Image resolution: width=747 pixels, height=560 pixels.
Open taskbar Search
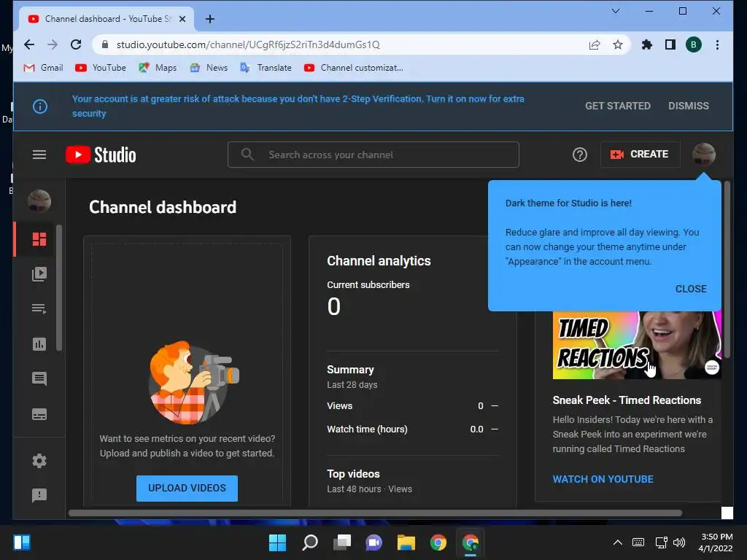tap(310, 542)
